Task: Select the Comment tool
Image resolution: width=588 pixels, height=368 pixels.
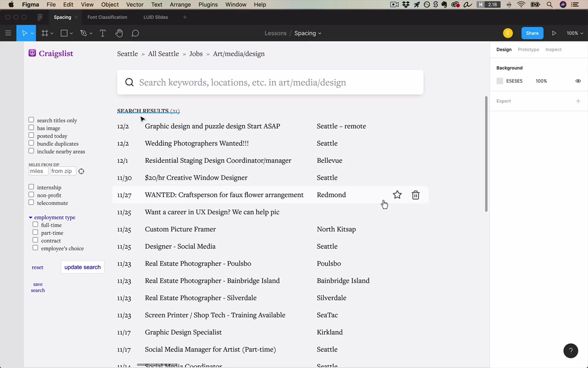Action: [x=136, y=33]
